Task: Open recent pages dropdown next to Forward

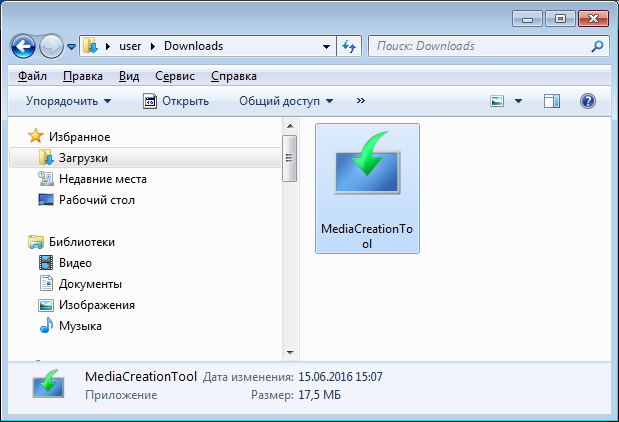Action: tap(71, 47)
